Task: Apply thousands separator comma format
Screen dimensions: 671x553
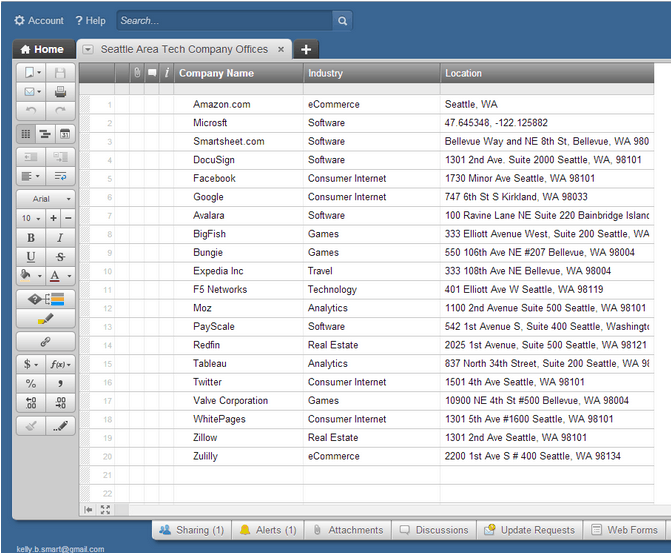Action: click(60, 384)
